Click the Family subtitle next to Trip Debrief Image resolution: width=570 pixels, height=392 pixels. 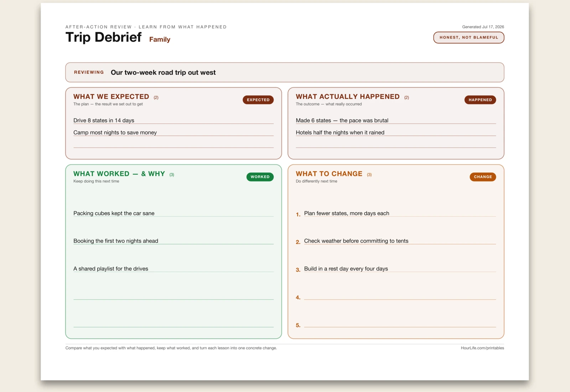pos(160,40)
